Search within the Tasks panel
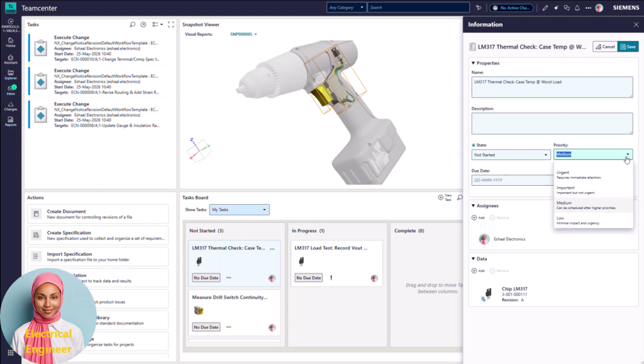The image size is (644, 364). pos(132,25)
